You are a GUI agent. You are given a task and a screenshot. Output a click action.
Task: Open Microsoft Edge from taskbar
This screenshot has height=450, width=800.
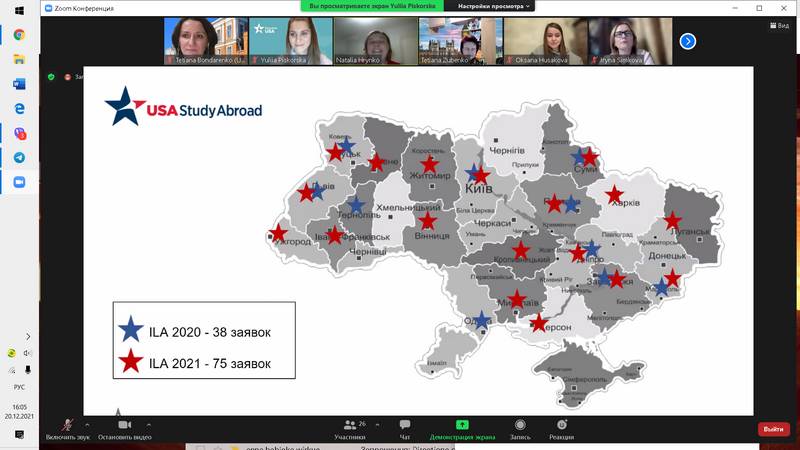(x=19, y=108)
